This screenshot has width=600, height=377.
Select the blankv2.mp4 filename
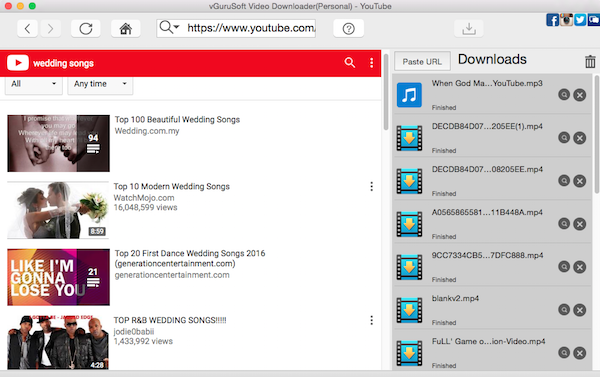(x=455, y=299)
